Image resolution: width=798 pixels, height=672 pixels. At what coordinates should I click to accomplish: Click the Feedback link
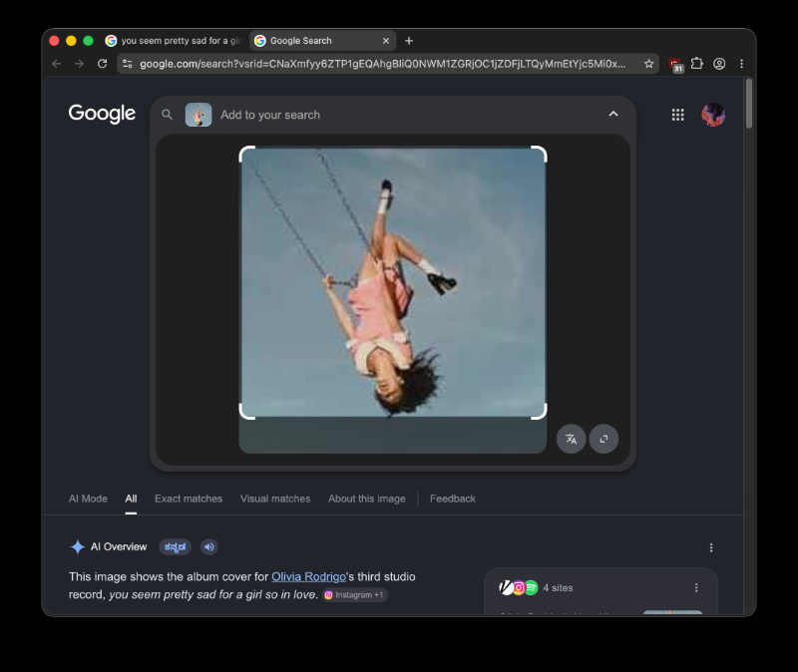point(453,499)
